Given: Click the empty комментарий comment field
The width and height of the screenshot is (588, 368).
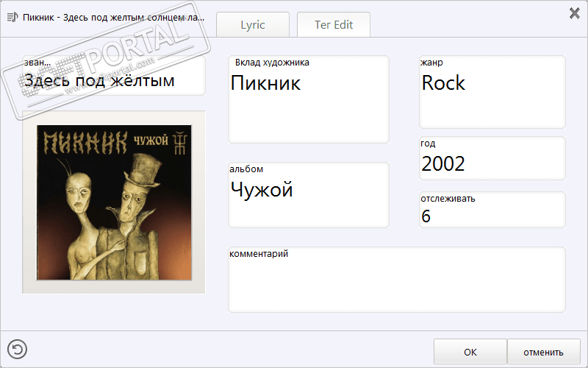Looking at the screenshot, I should [x=397, y=280].
